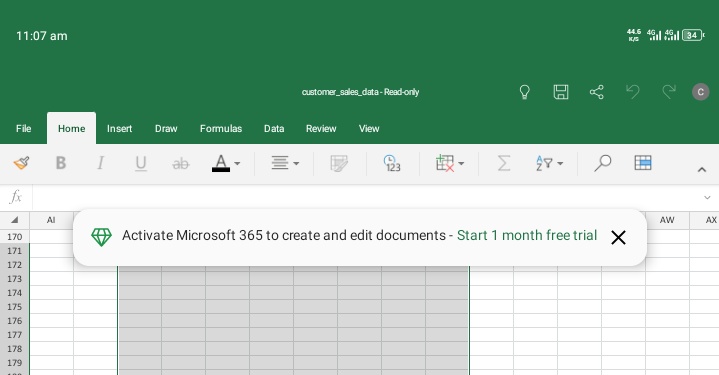Click the Save floppy disk icon
Screen dimensions: 719x375
pyautogui.click(x=561, y=92)
